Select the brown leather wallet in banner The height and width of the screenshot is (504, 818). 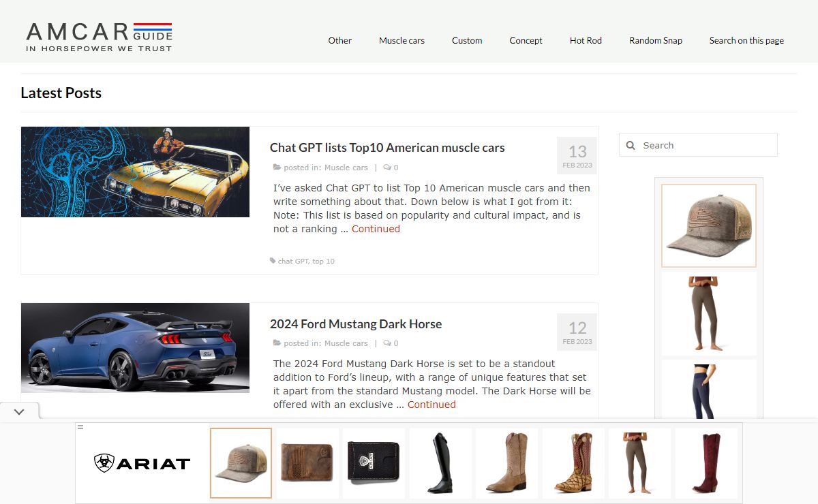click(x=307, y=463)
